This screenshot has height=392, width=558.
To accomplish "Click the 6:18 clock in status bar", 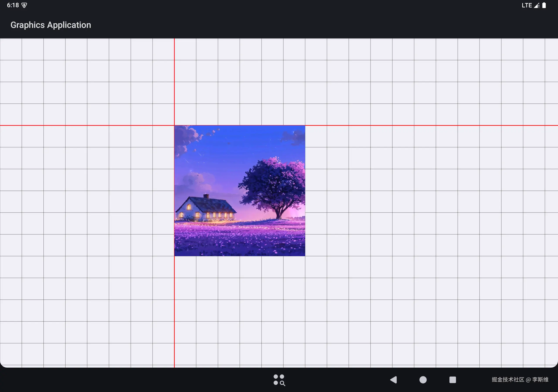I will 13,5.
